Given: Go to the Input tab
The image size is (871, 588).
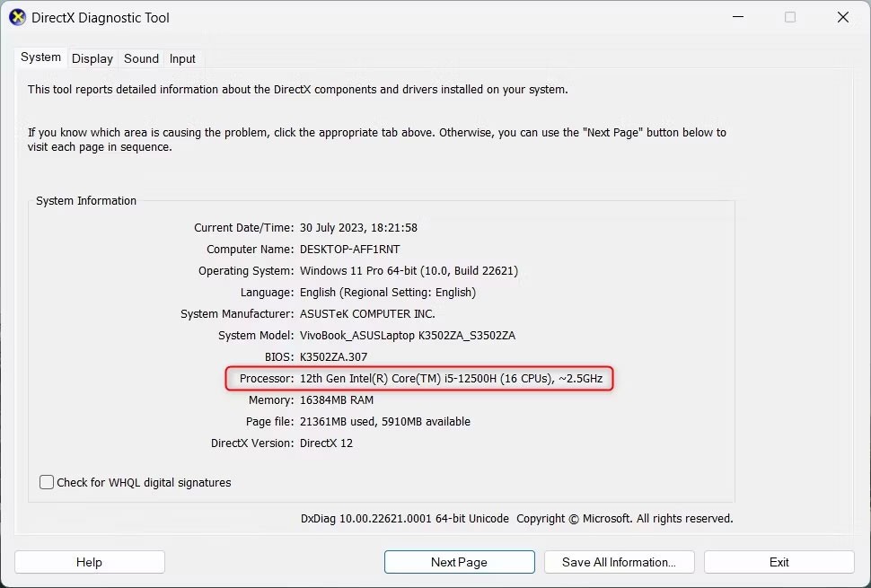Looking at the screenshot, I should coord(182,58).
